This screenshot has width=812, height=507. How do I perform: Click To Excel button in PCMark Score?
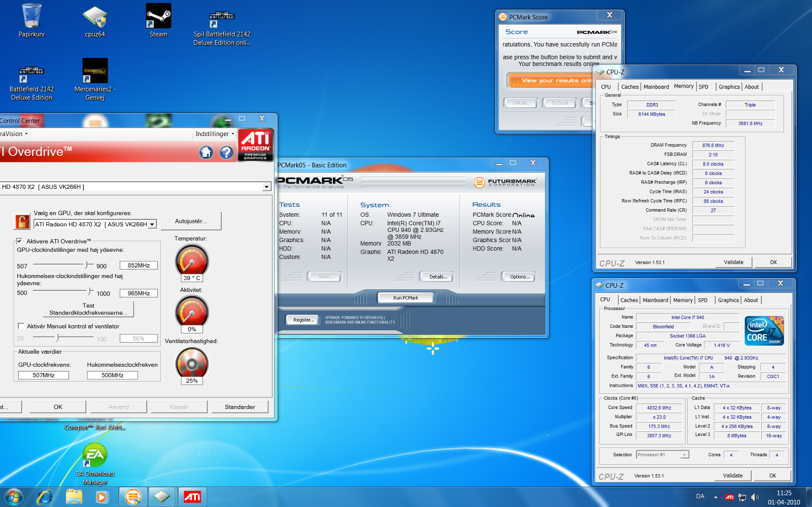pyautogui.click(x=560, y=103)
